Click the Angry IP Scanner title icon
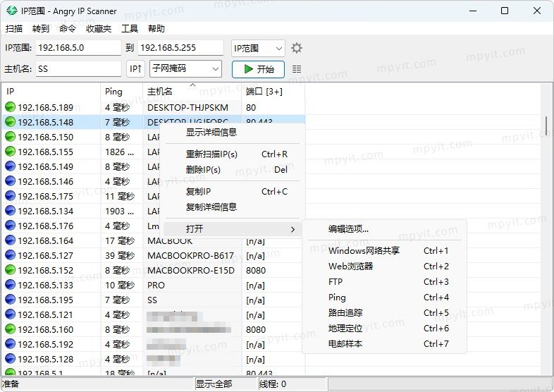554x392 pixels. [x=12, y=11]
